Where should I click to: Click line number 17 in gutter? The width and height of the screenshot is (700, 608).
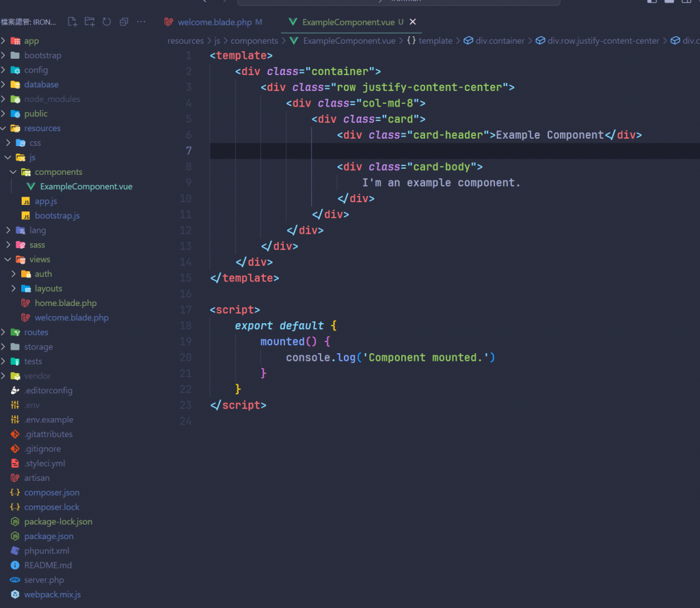pos(186,309)
